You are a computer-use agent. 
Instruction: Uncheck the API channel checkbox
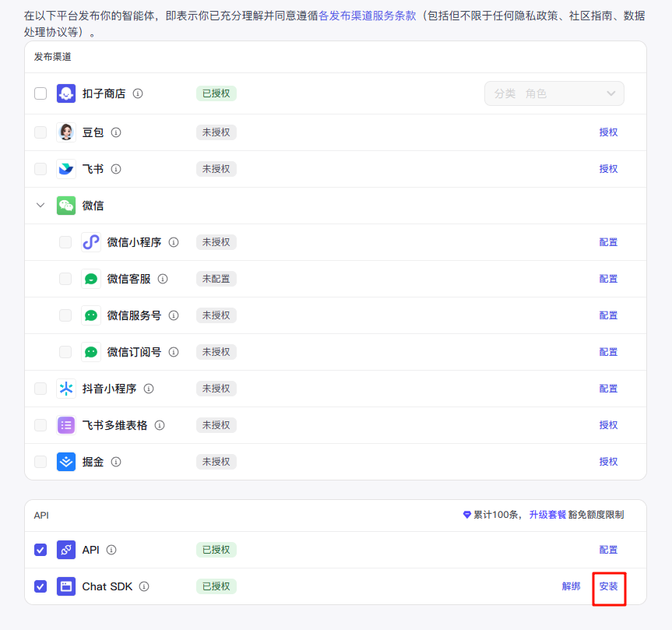[40, 550]
